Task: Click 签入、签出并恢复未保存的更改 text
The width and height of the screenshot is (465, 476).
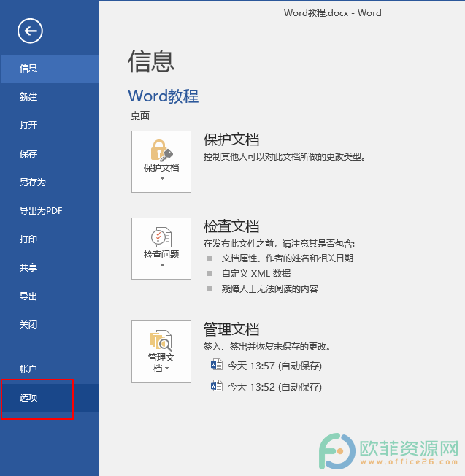Action: pyautogui.click(x=267, y=347)
